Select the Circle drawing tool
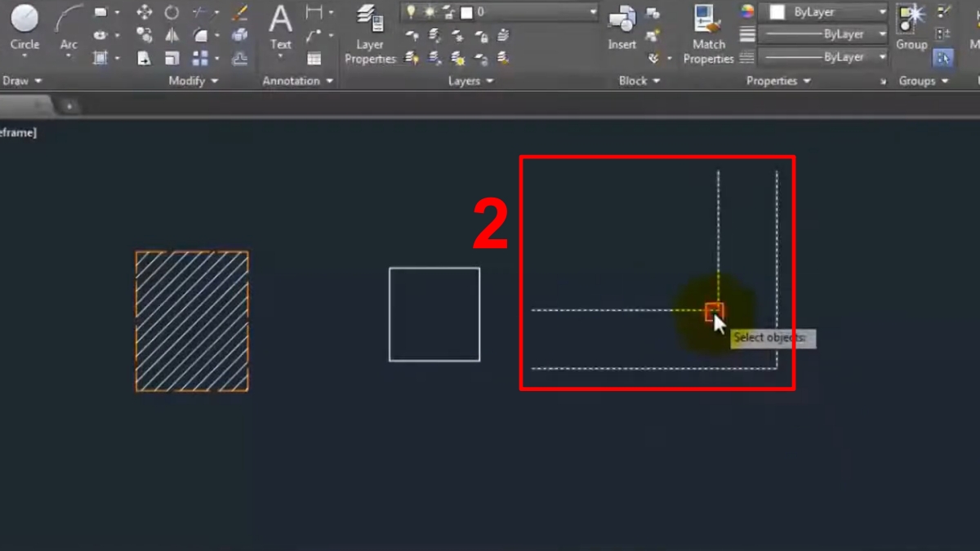Image resolution: width=980 pixels, height=551 pixels. tap(24, 26)
